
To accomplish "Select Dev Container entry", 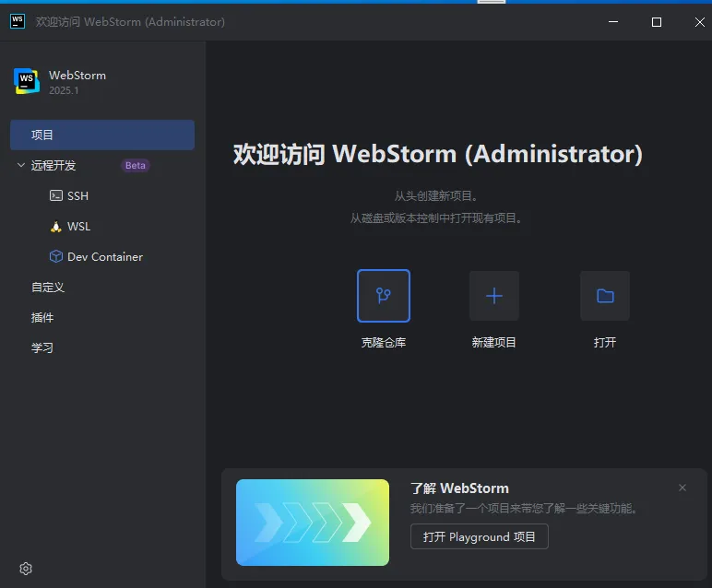I will (x=105, y=257).
